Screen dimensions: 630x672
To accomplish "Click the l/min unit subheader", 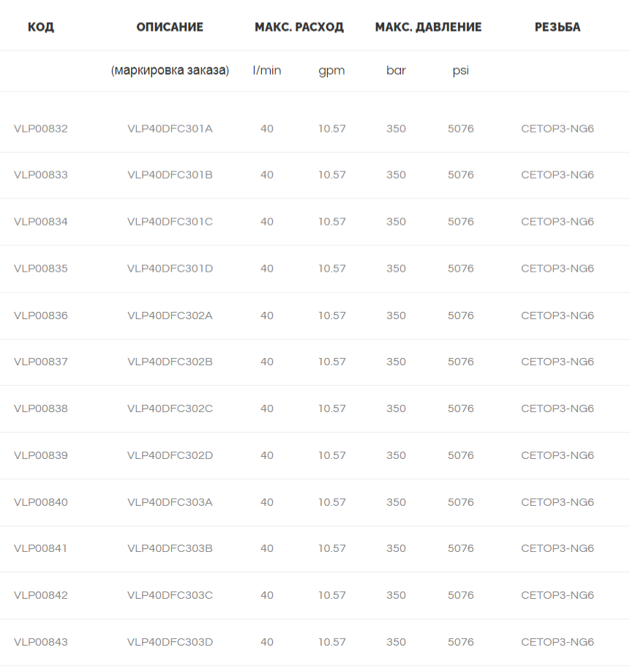I will (267, 70).
